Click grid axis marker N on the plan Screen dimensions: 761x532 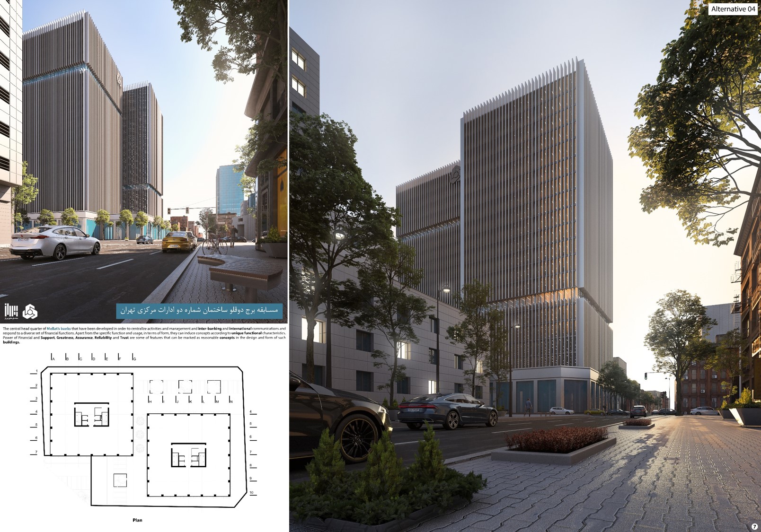230,401
